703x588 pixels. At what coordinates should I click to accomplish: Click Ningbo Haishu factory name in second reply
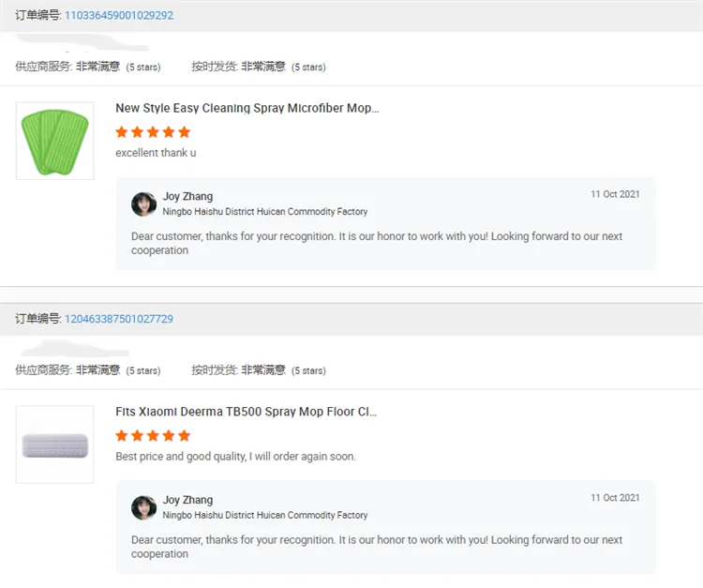(264, 516)
